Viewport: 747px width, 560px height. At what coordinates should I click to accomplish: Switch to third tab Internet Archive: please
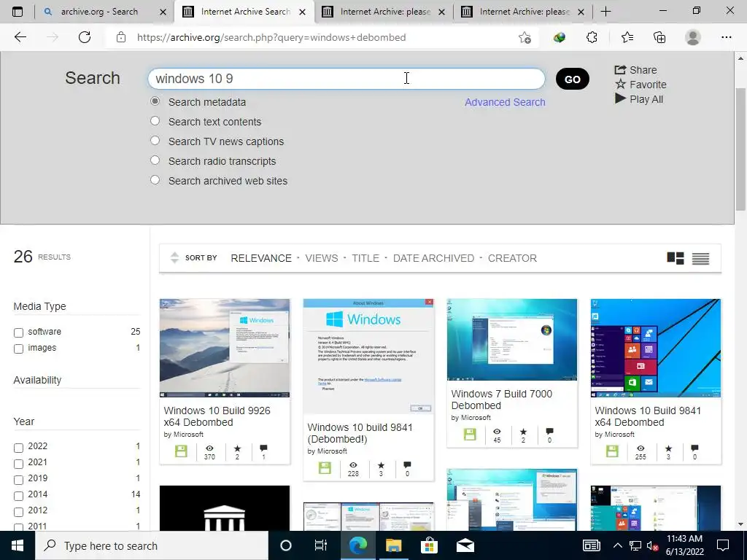[384, 12]
